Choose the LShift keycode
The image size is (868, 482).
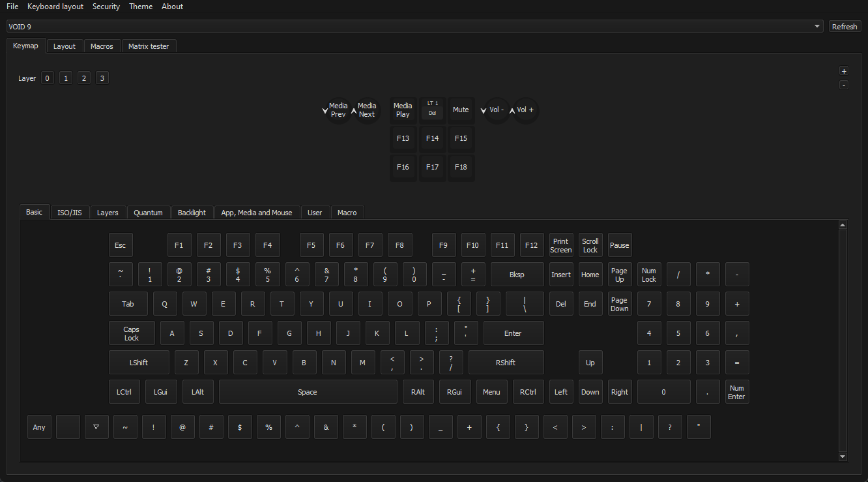[139, 363]
